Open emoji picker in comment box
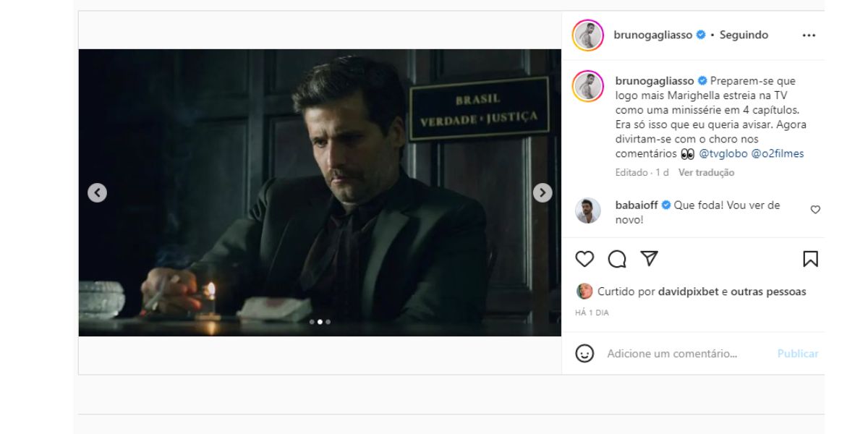This screenshot has width=868, height=434. point(584,354)
